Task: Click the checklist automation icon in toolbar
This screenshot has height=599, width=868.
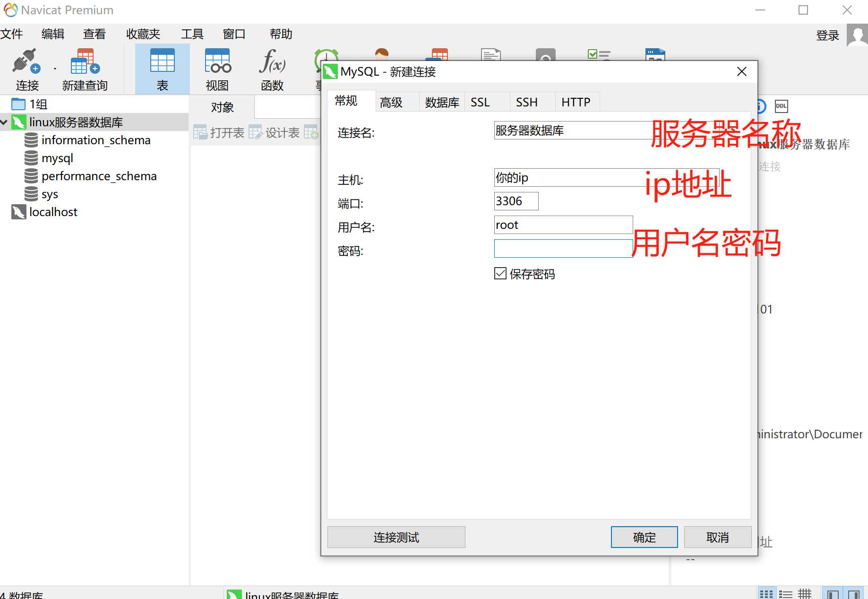Action: tap(599, 54)
